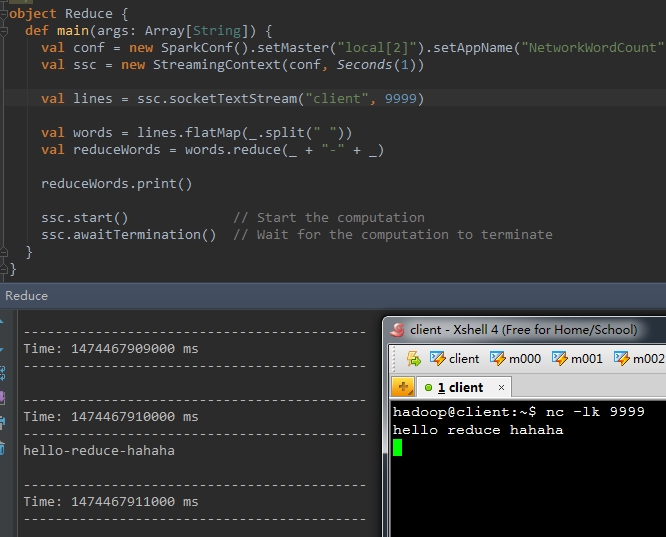Click the 'hello-reduce-hahaha' console output line
The width and height of the screenshot is (666, 537).
point(99,450)
